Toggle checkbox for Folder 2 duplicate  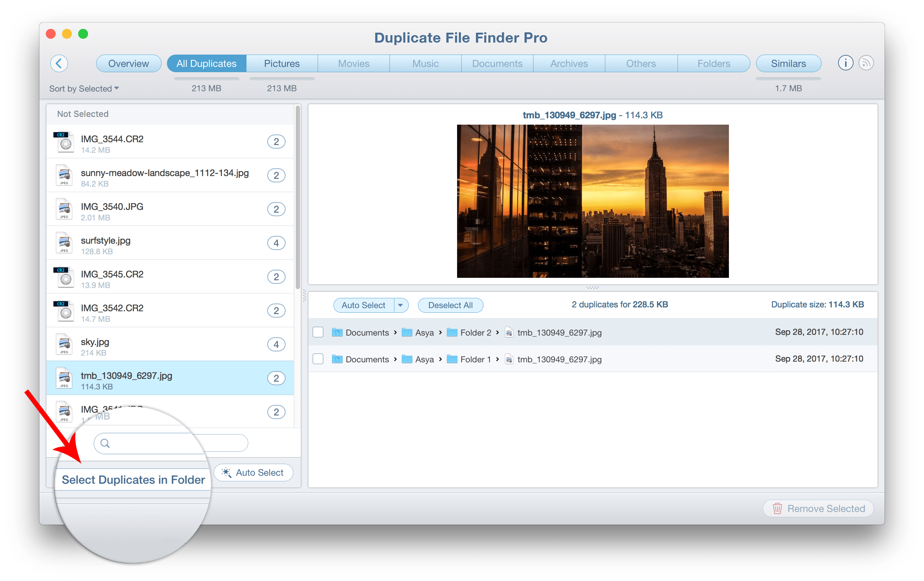[x=318, y=332]
